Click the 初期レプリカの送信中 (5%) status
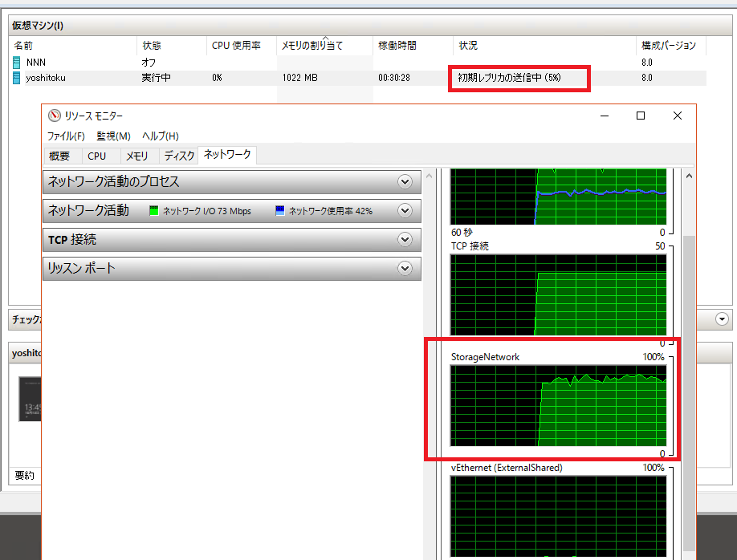 510,78
